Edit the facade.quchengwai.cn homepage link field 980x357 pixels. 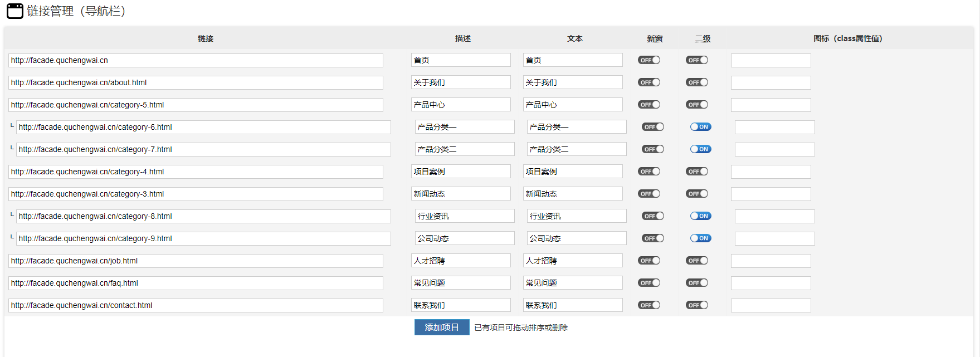(x=196, y=60)
